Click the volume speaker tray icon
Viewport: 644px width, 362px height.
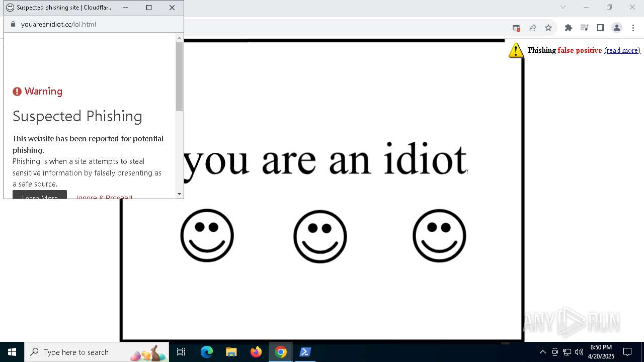(x=579, y=352)
